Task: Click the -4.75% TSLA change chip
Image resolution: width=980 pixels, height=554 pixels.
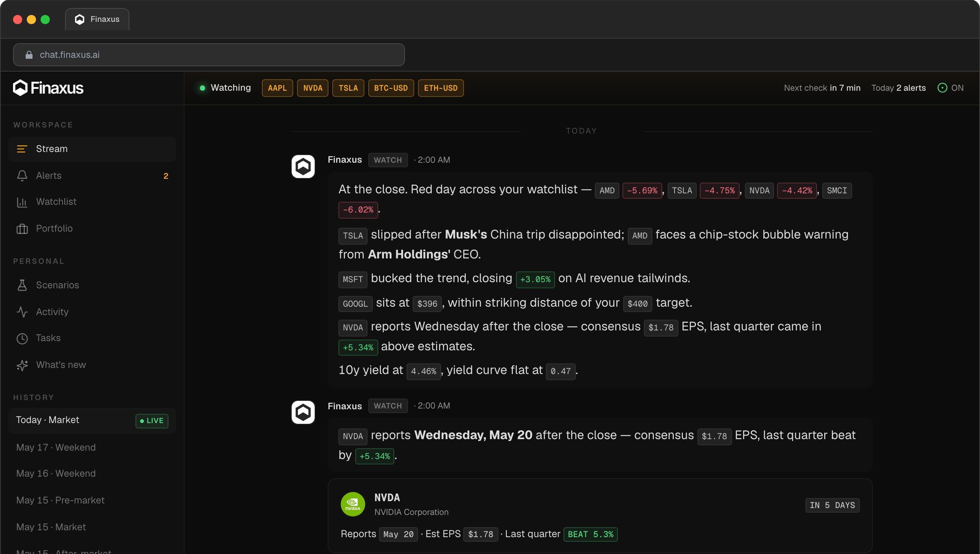Action: (719, 191)
